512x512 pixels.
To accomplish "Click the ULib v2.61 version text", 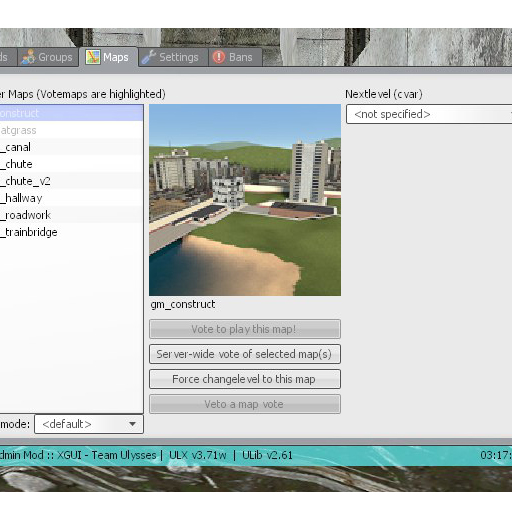I will (x=267, y=455).
